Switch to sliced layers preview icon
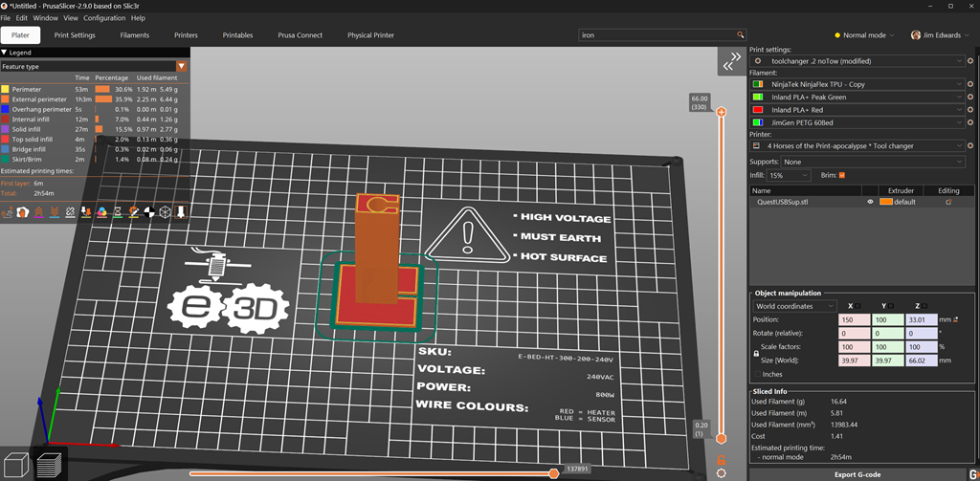980x481 pixels. pyautogui.click(x=49, y=464)
